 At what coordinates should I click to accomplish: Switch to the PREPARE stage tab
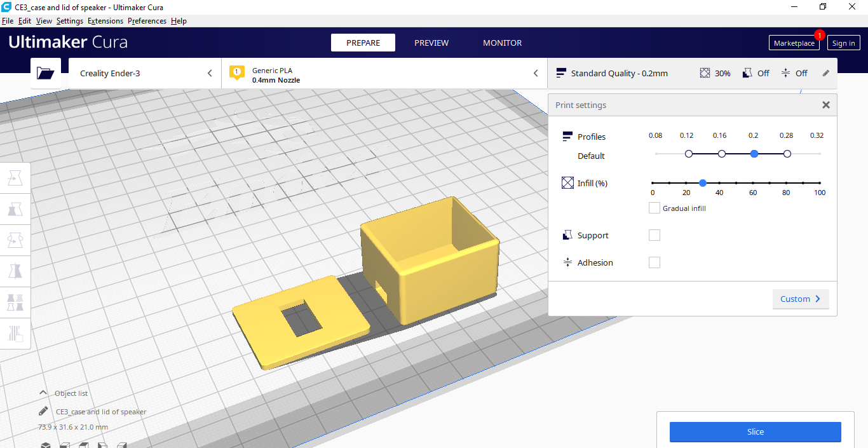[x=363, y=43]
